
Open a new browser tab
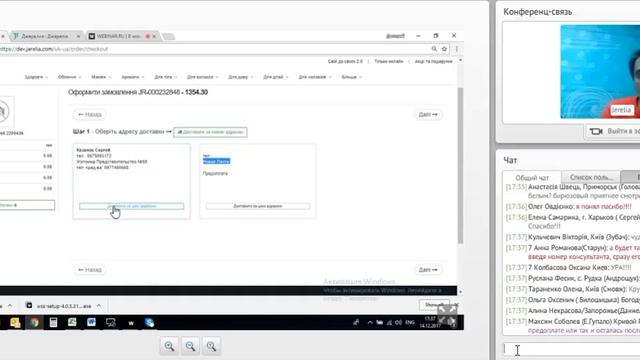[168, 36]
